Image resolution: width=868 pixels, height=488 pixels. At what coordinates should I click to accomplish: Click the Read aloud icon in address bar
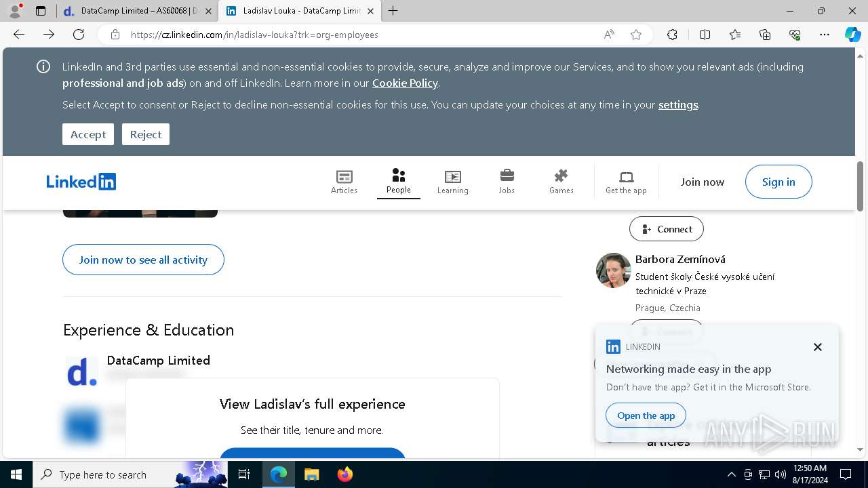click(x=609, y=35)
